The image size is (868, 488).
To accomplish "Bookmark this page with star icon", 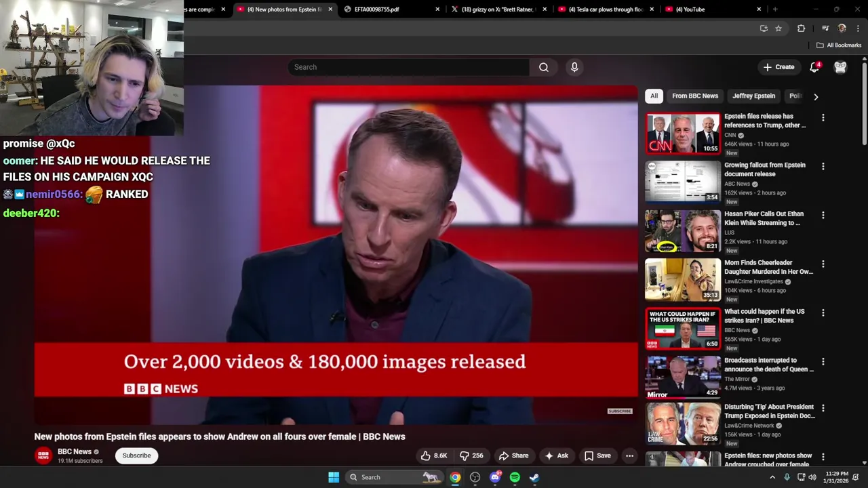I will [778, 28].
